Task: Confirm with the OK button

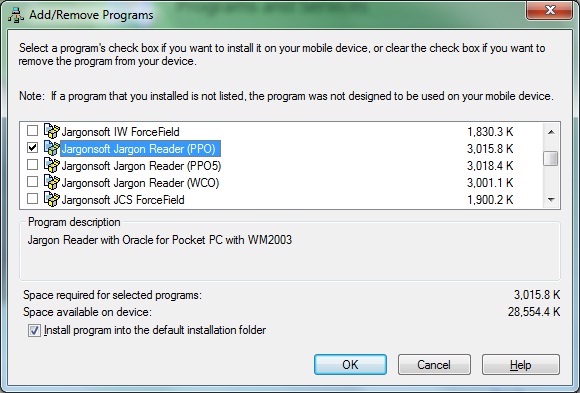Action: point(350,365)
